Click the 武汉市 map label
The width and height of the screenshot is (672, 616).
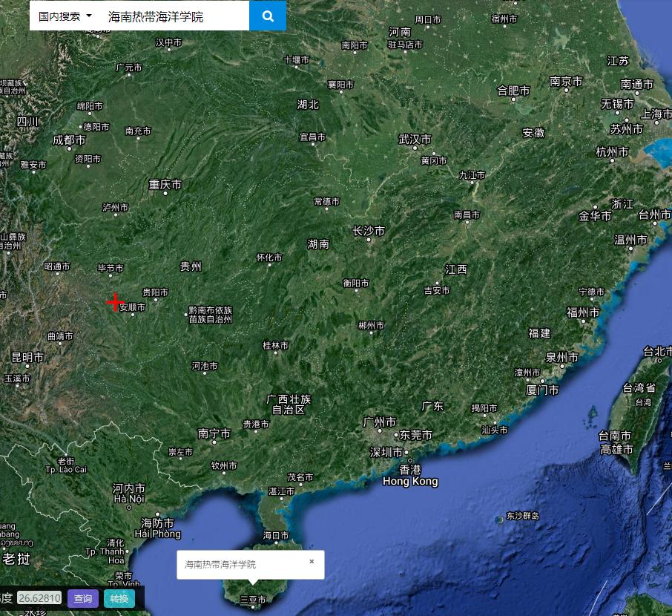click(x=415, y=139)
